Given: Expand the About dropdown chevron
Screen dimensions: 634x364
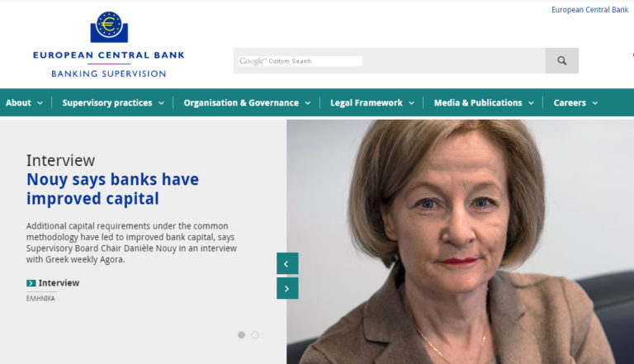Looking at the screenshot, I should (x=40, y=103).
